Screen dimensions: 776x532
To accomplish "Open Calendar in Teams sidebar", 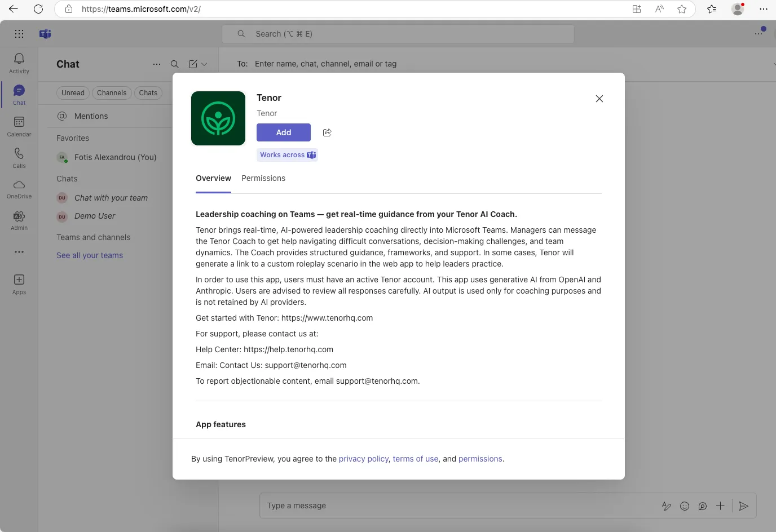I will [19, 126].
